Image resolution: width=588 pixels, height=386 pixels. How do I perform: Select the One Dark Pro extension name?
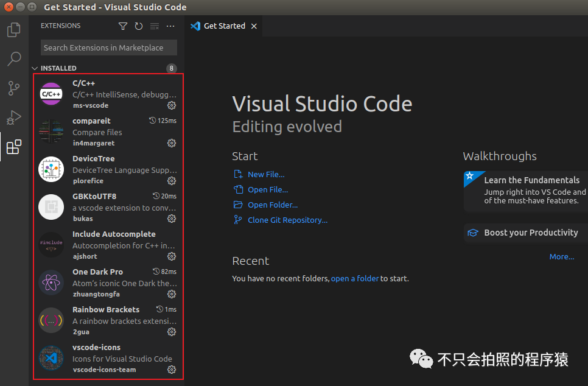(97, 272)
